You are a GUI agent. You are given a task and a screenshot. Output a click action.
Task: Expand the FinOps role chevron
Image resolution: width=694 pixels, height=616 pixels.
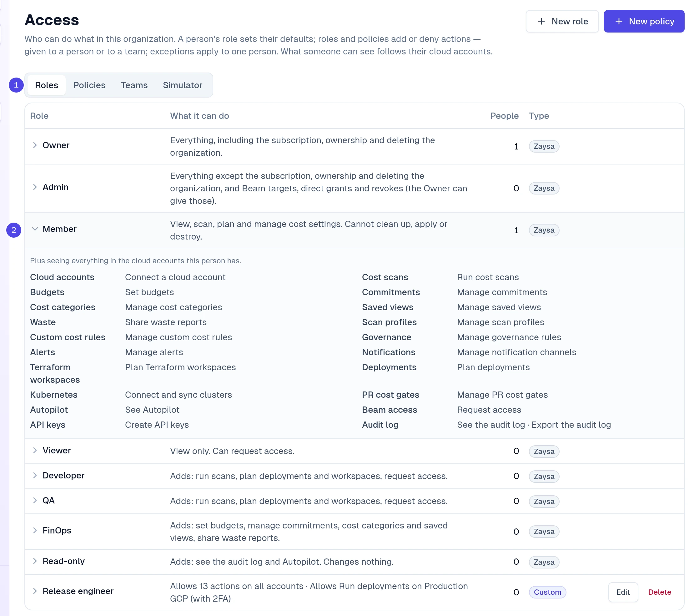pyautogui.click(x=35, y=530)
